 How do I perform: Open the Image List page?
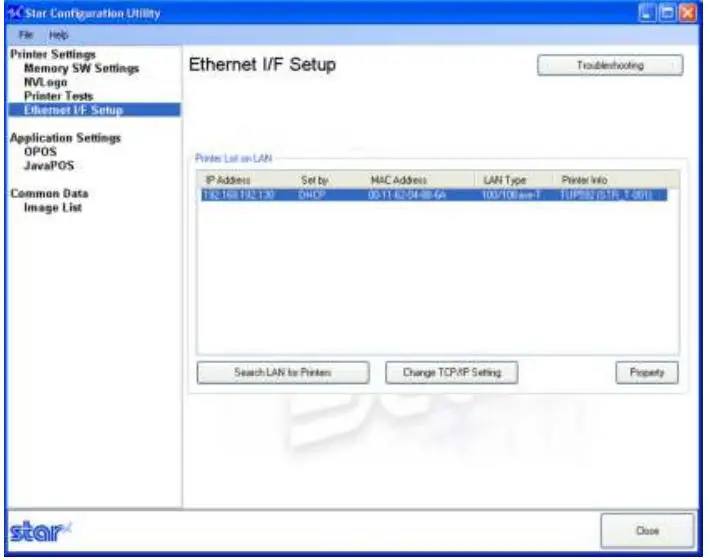(53, 208)
